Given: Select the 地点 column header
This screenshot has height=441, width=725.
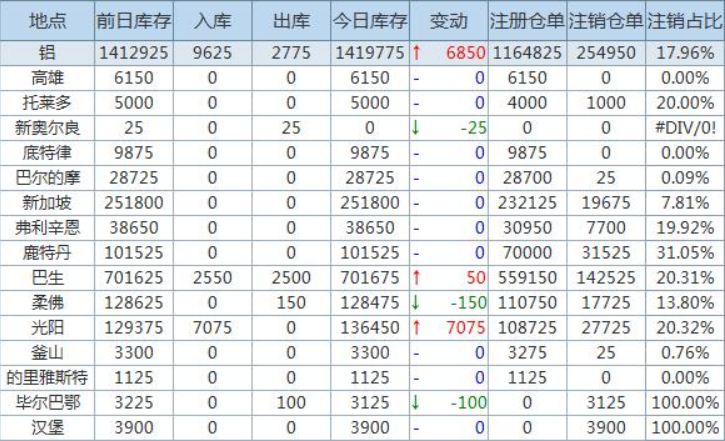Looking at the screenshot, I should point(46,20).
